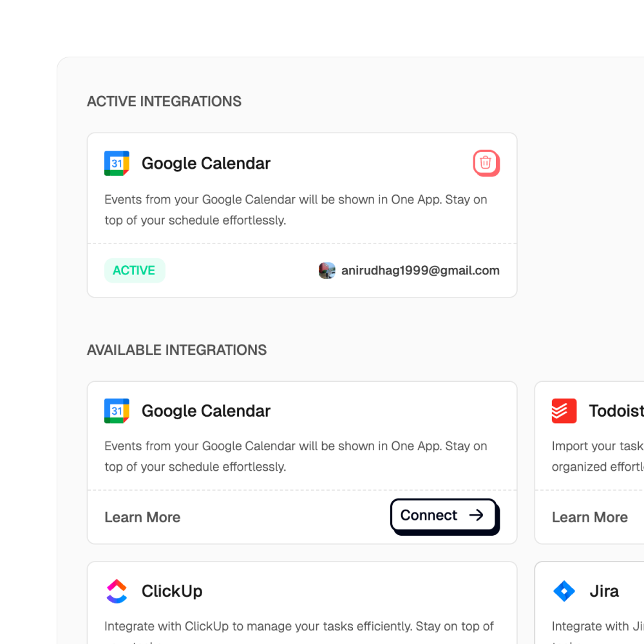Select the anirudhag1999@gmail.com account email
Image resolution: width=644 pixels, height=644 pixels.
[x=420, y=270]
